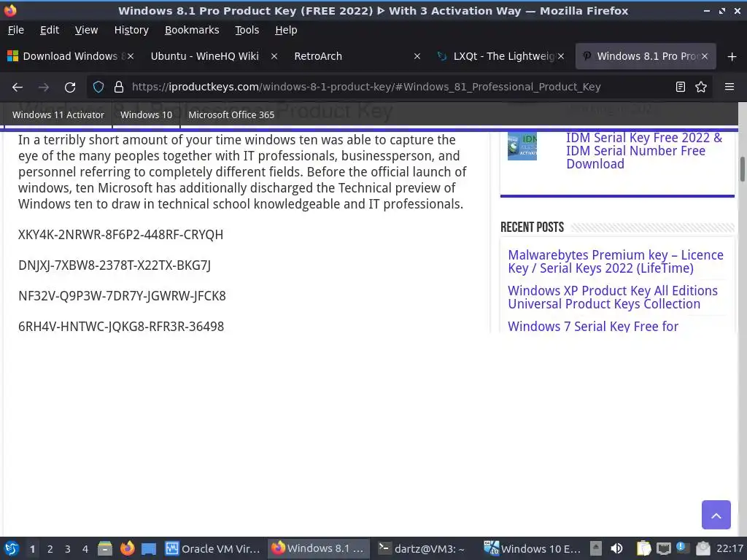Click the IDM post thumbnail image
Image resolution: width=747 pixels, height=560 pixels.
[522, 146]
